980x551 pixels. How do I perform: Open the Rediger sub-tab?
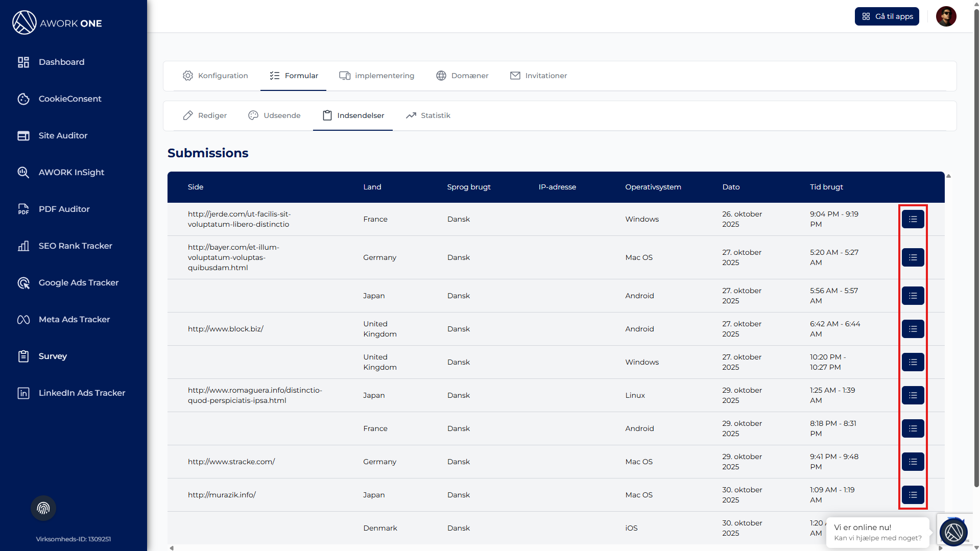point(205,115)
